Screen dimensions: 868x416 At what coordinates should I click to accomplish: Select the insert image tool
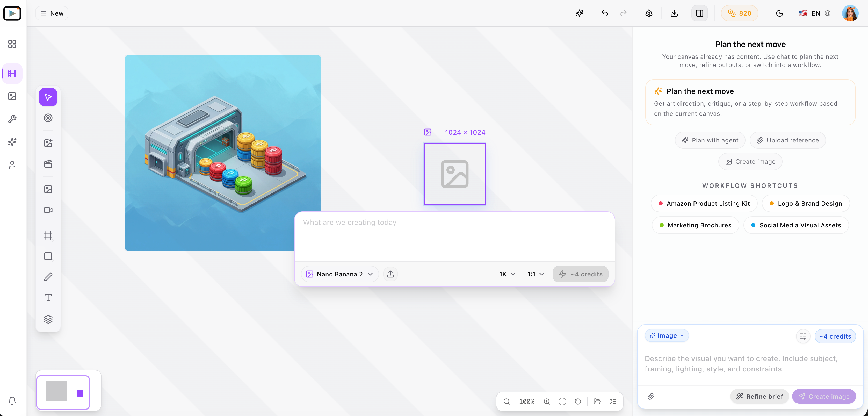[x=48, y=189]
